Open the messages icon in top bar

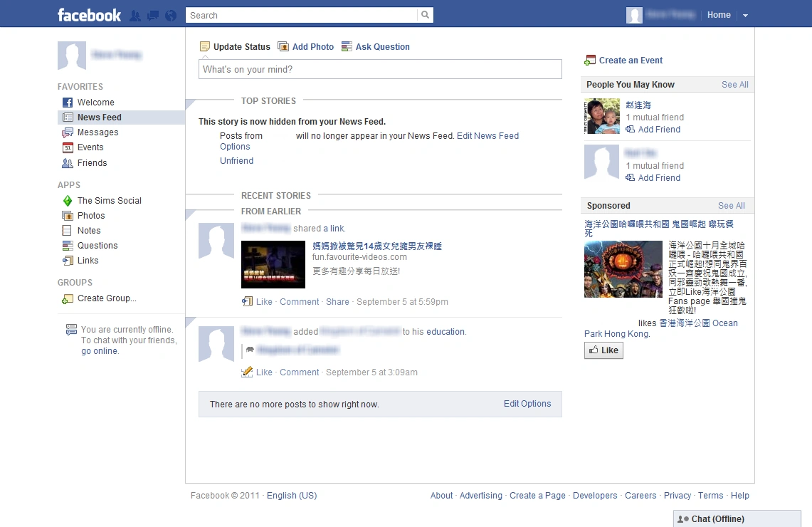point(153,16)
